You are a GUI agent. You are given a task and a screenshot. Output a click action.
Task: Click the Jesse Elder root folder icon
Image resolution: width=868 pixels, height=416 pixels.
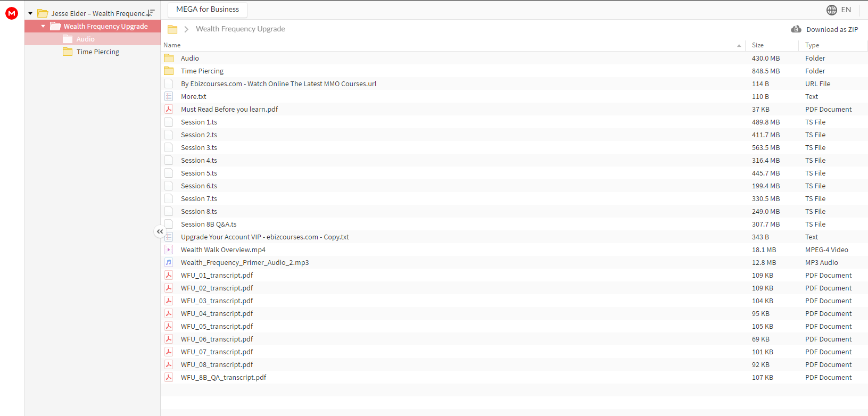43,13
